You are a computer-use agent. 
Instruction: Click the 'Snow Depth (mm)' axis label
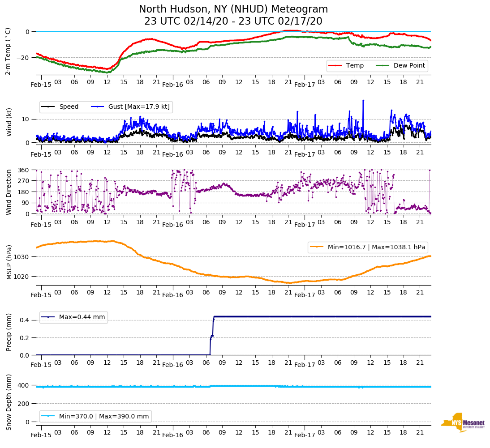[9, 402]
